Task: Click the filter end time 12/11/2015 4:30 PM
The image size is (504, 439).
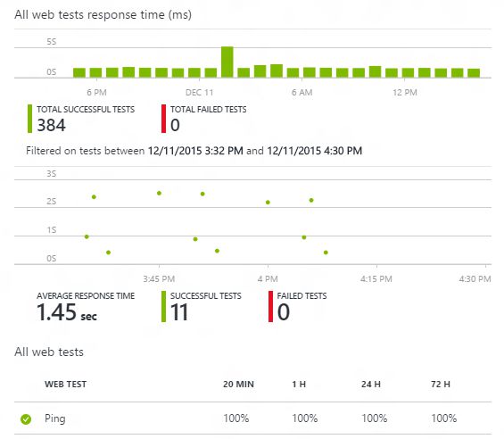Action: click(x=315, y=151)
